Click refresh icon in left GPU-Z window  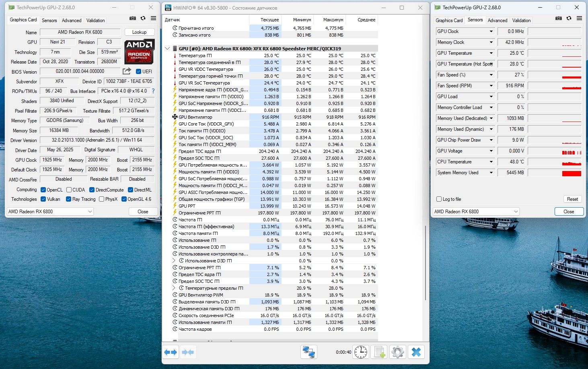pyautogui.click(x=143, y=18)
